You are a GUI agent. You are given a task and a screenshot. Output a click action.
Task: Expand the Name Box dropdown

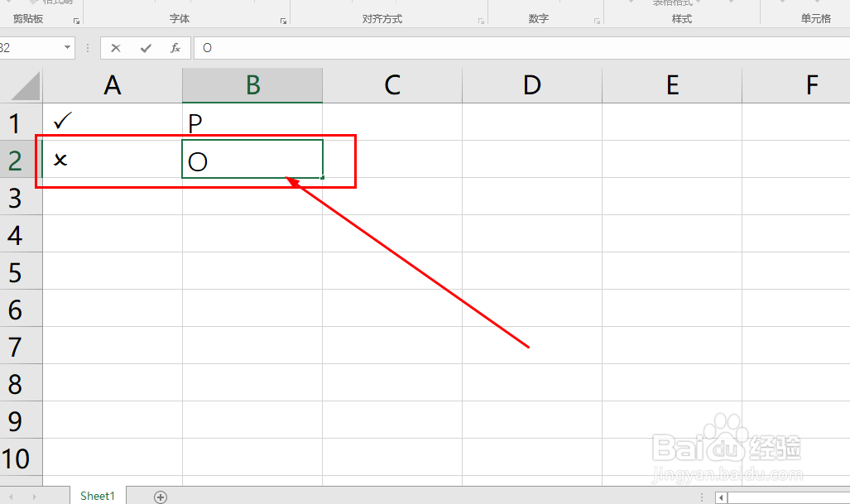[x=68, y=48]
